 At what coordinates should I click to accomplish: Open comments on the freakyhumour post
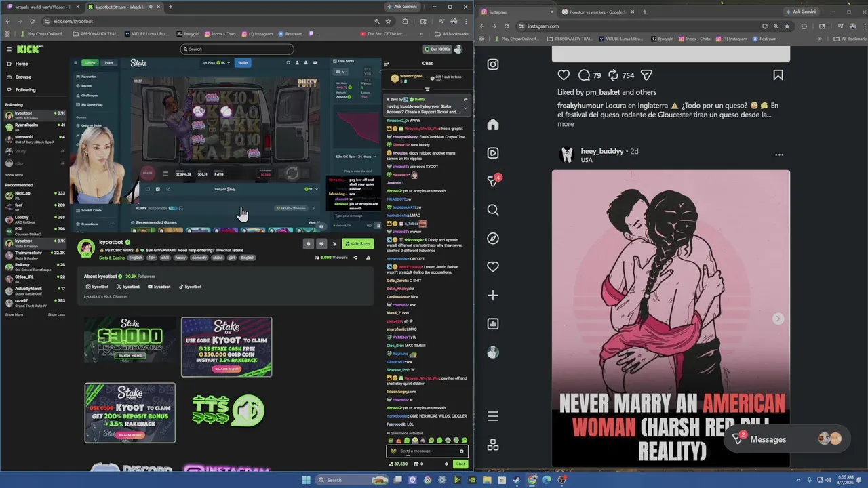(x=584, y=75)
